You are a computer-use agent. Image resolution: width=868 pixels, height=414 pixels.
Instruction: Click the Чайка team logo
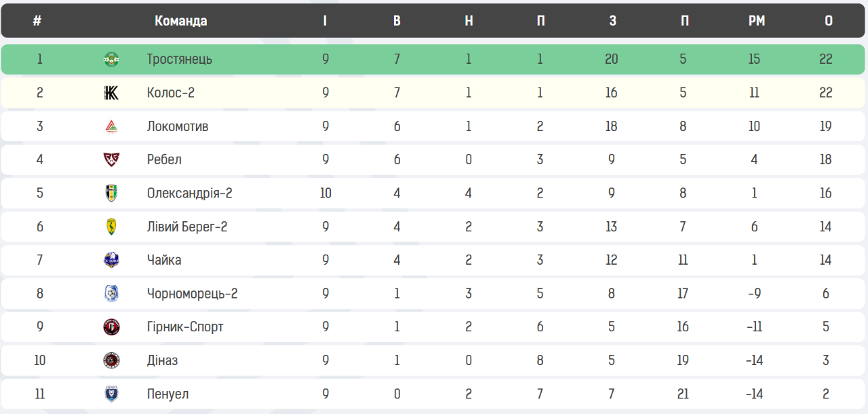click(111, 260)
